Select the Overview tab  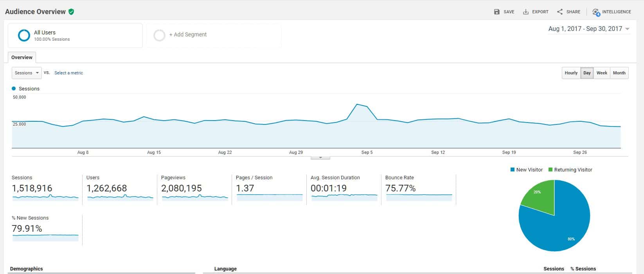22,58
